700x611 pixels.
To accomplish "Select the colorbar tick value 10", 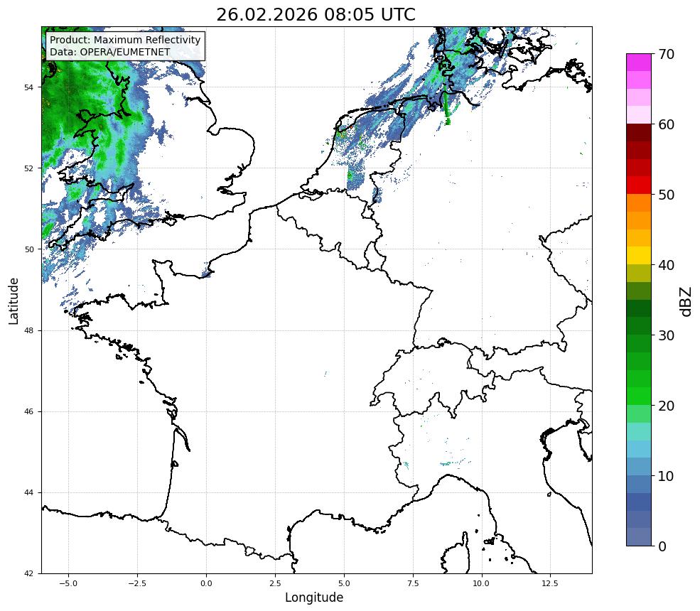I will point(666,476).
